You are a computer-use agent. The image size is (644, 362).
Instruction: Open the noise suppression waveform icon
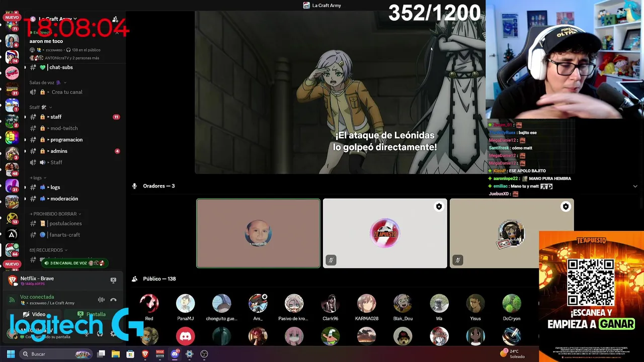click(x=101, y=300)
